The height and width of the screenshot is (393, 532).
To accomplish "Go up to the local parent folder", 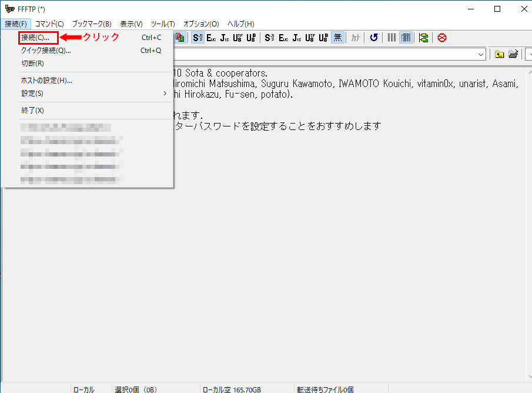I will click(x=499, y=54).
